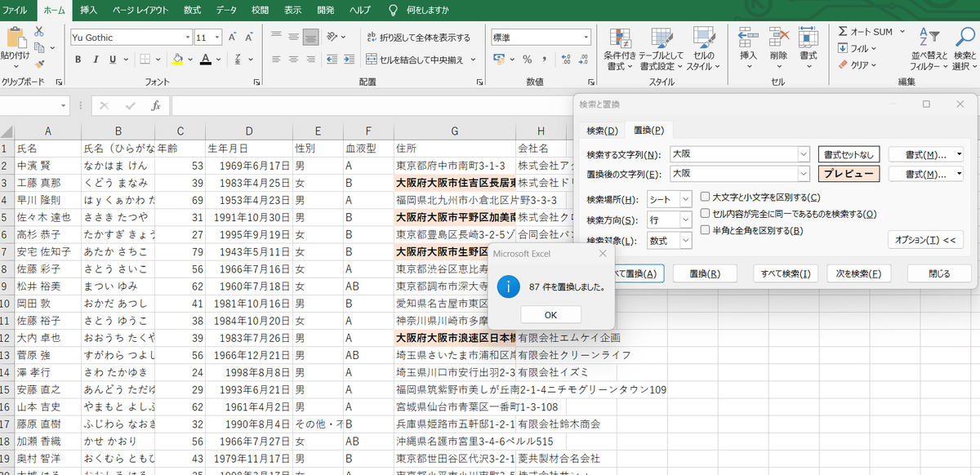
Task: Switch to the データ ribbon tab
Action: [227, 10]
